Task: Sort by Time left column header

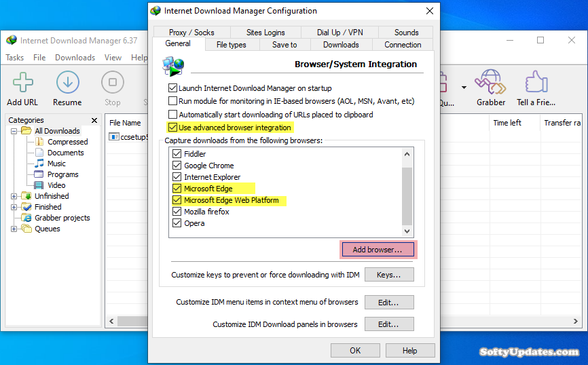Action: coord(514,123)
